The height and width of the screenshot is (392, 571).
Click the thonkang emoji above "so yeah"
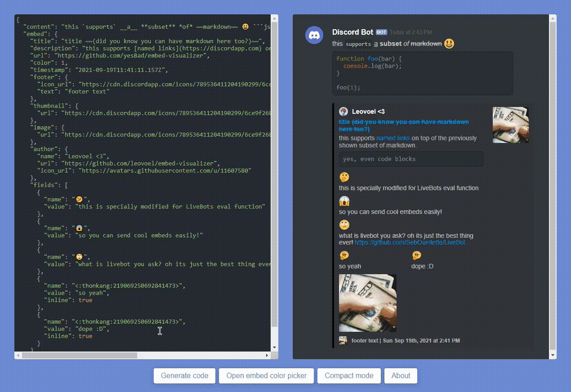pos(344,256)
